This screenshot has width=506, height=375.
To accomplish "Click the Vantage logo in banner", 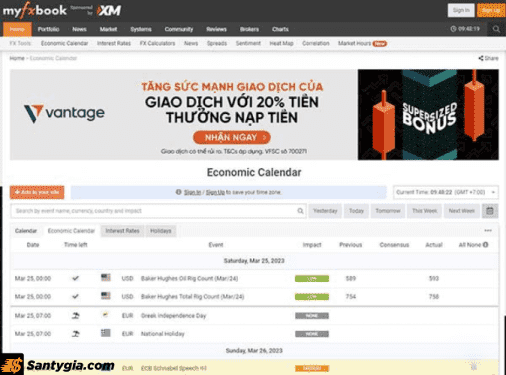I will [64, 114].
